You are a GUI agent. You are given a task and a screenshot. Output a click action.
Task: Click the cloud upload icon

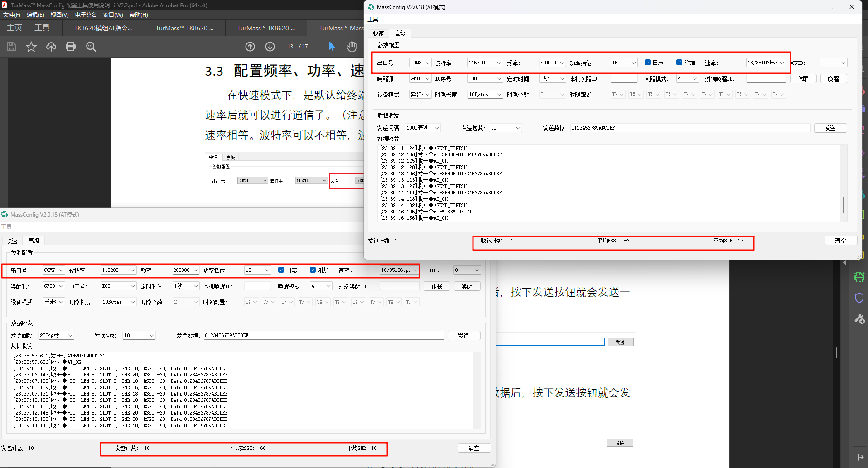click(51, 47)
